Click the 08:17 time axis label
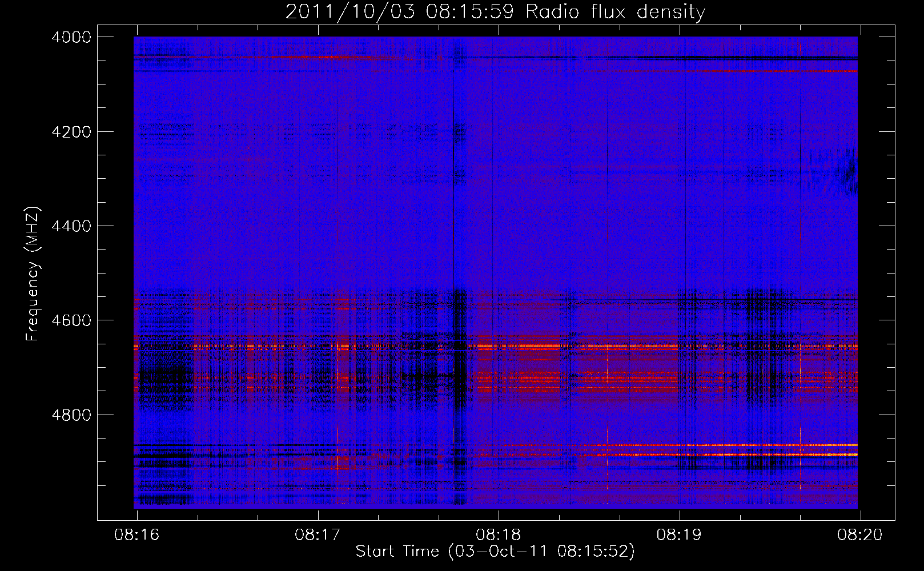Image resolution: width=924 pixels, height=571 pixels. coord(318,535)
